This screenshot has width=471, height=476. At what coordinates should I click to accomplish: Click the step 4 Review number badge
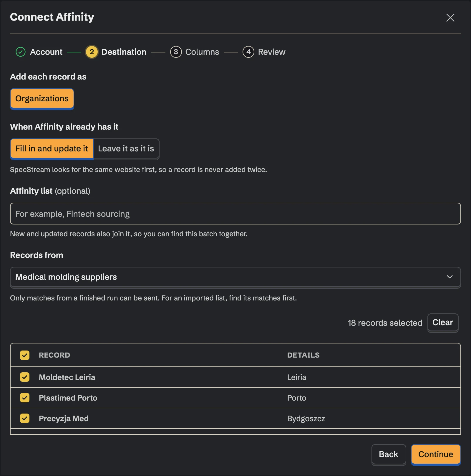pos(248,52)
